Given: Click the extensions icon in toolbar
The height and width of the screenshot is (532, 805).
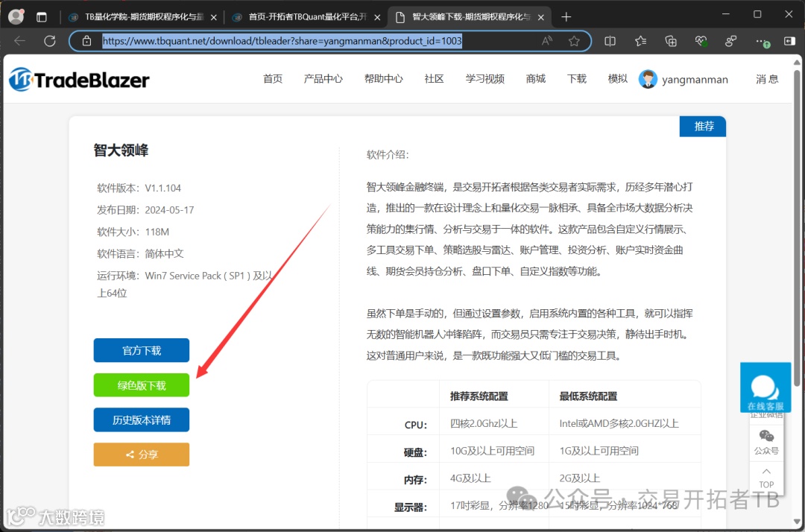Looking at the screenshot, I should click(731, 41).
